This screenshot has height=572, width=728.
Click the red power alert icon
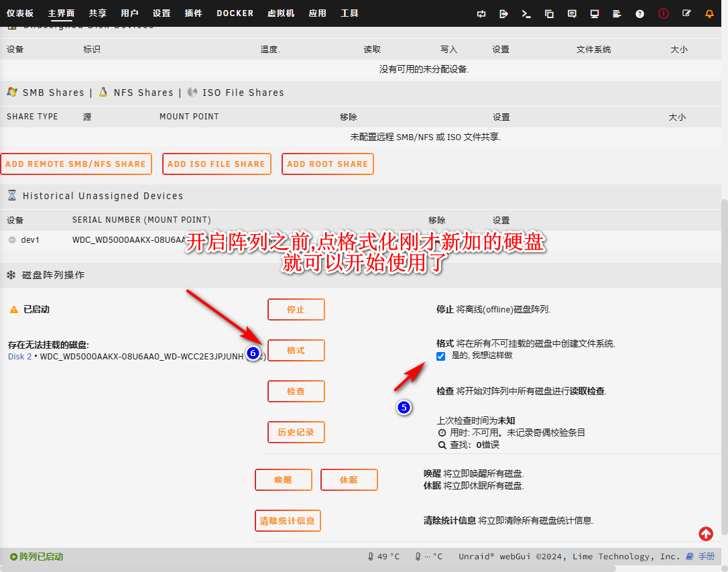pos(663,13)
